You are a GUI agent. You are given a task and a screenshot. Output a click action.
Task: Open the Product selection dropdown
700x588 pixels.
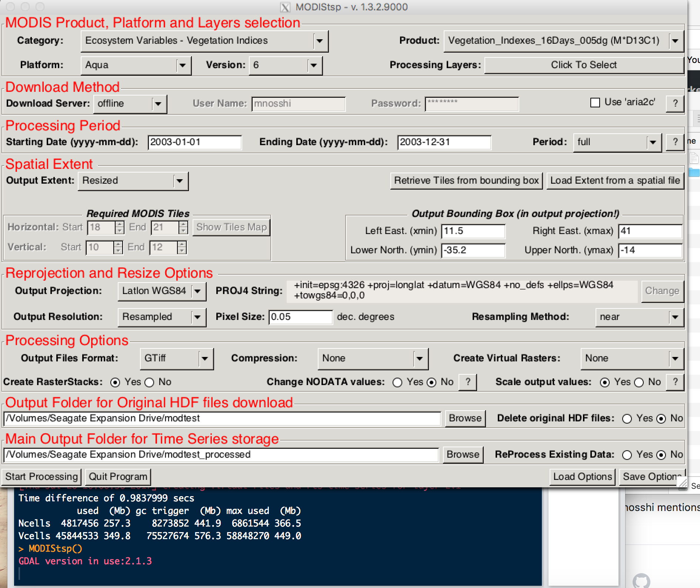coord(676,41)
